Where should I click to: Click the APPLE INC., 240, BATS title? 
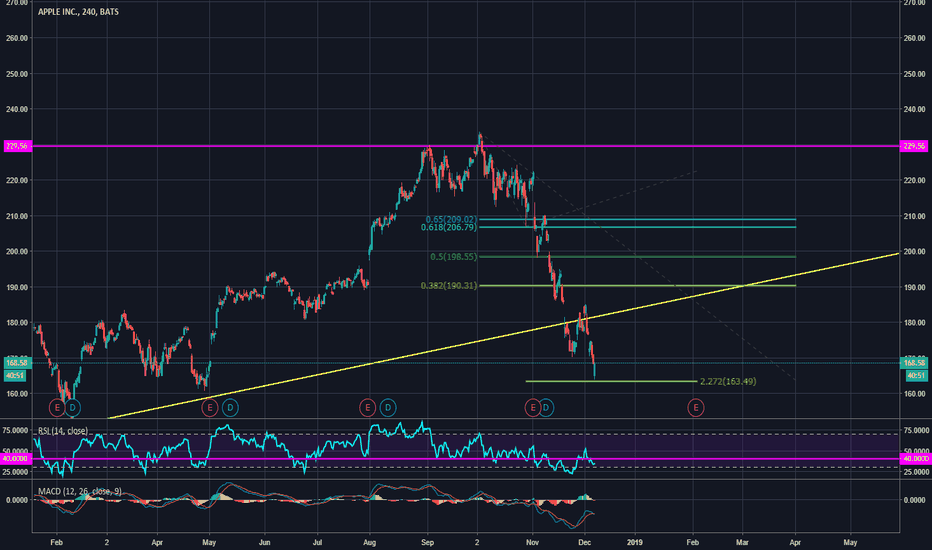78,12
